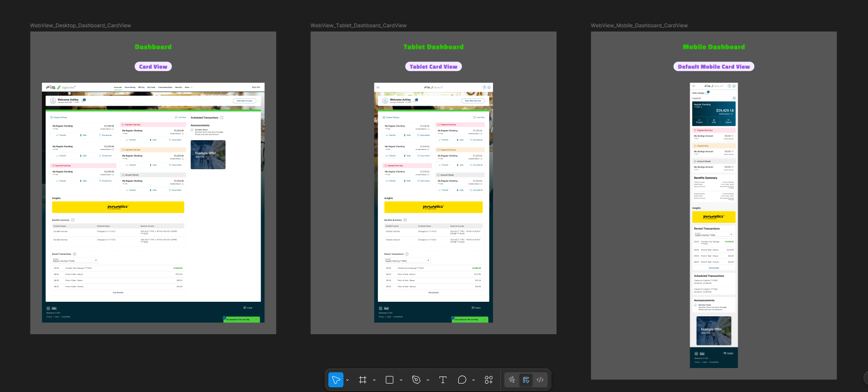Open the Move tool dropdown arrow

(348, 380)
